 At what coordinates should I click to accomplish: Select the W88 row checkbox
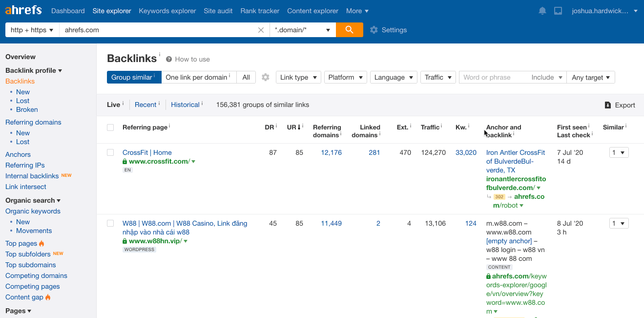coord(110,223)
